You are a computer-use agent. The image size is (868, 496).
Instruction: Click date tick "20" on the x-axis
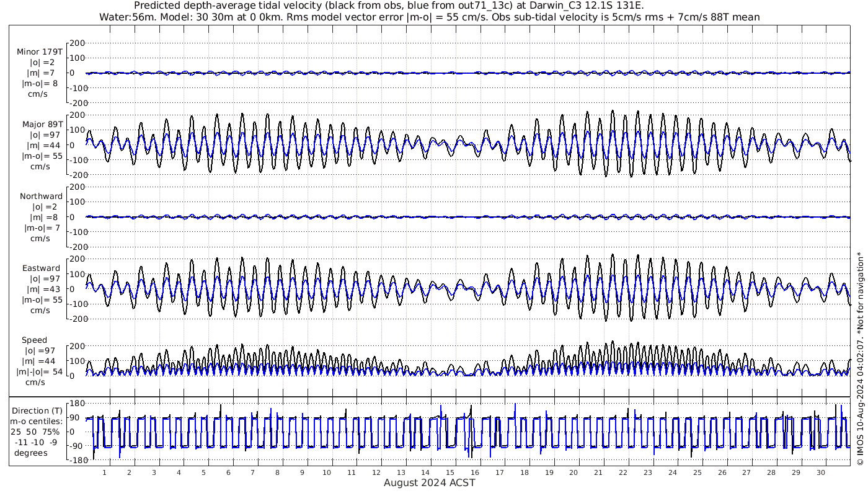click(x=573, y=473)
